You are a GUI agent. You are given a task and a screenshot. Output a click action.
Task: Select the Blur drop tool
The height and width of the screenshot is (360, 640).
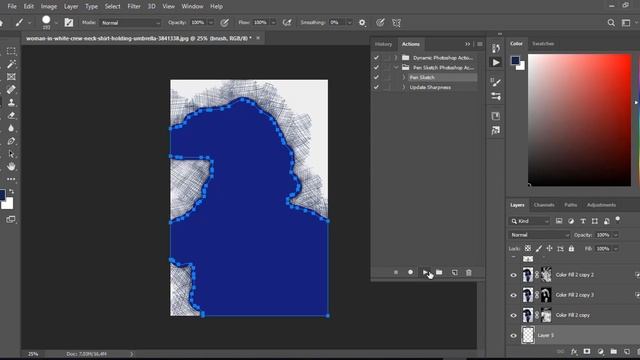[x=11, y=128]
